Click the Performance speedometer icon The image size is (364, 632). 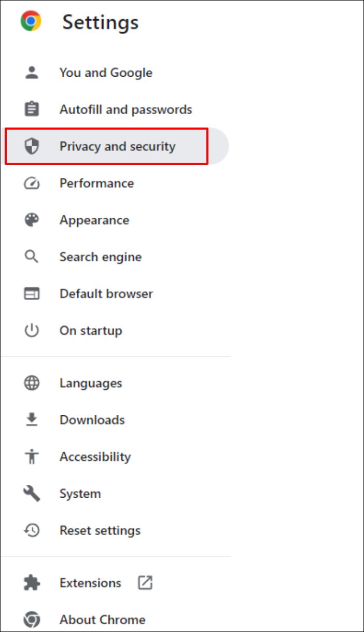(x=32, y=184)
